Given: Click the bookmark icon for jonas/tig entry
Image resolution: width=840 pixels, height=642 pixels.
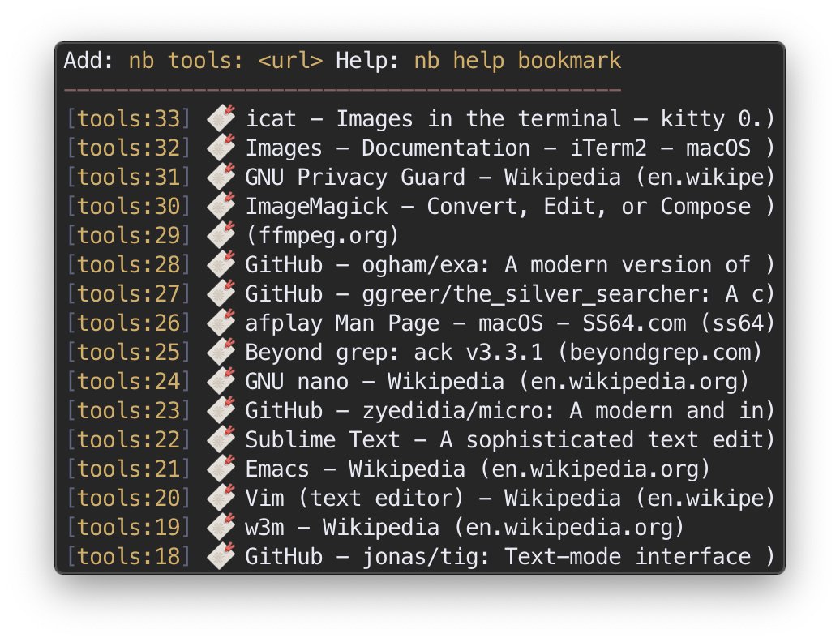Looking at the screenshot, I should pyautogui.click(x=221, y=557).
